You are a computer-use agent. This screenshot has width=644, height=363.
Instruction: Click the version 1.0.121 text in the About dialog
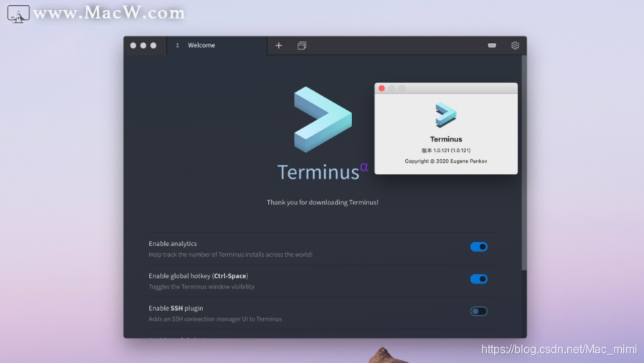(x=446, y=150)
